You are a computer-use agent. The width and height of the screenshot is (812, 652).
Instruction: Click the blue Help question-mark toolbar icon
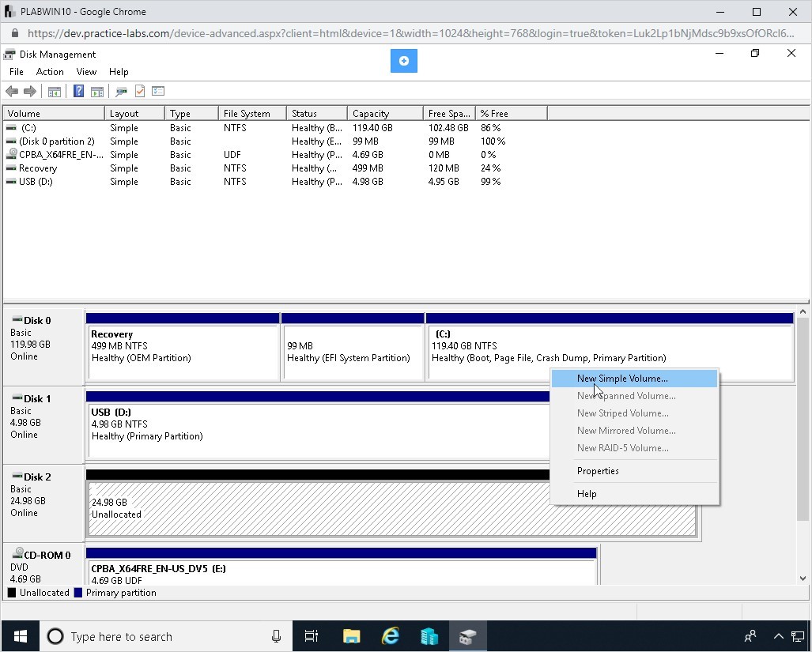pyautogui.click(x=78, y=92)
